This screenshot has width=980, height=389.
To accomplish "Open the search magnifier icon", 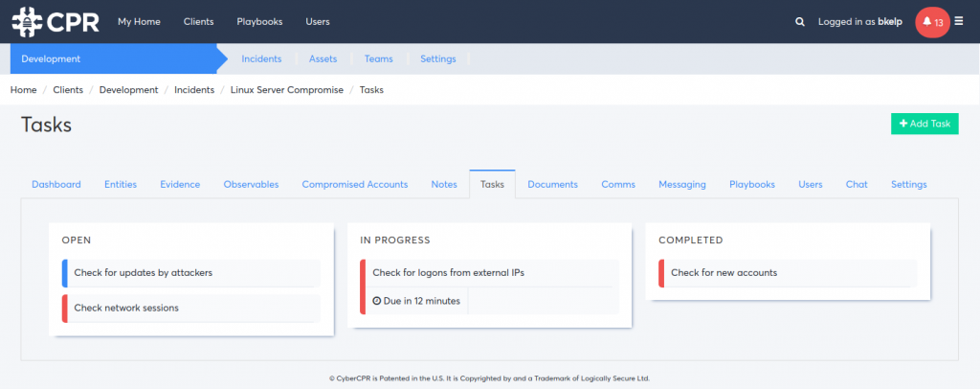I will click(x=799, y=22).
